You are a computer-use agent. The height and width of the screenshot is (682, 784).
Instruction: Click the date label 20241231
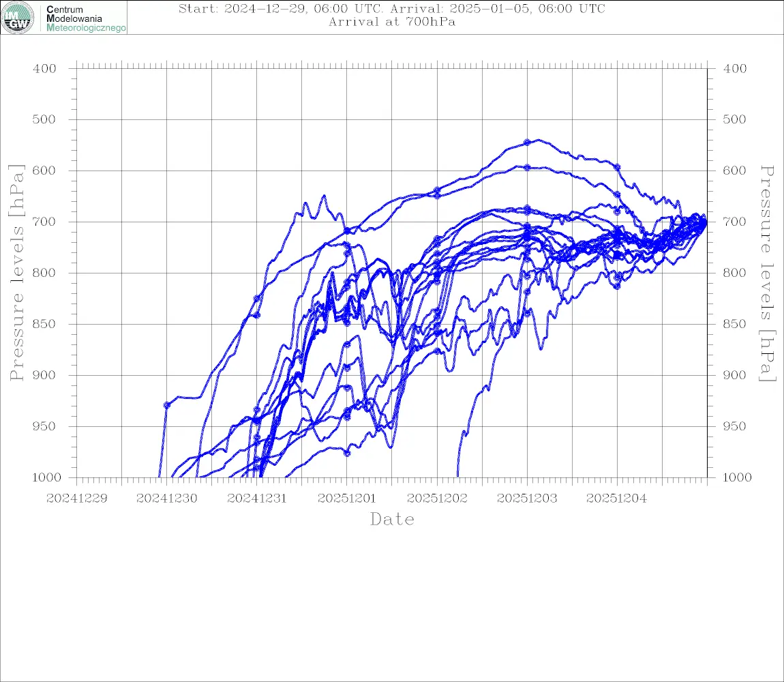pyautogui.click(x=257, y=499)
